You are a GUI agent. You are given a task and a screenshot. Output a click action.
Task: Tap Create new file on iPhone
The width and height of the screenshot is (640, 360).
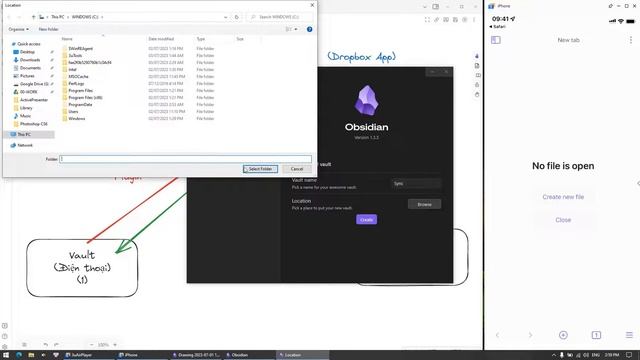pyautogui.click(x=563, y=197)
